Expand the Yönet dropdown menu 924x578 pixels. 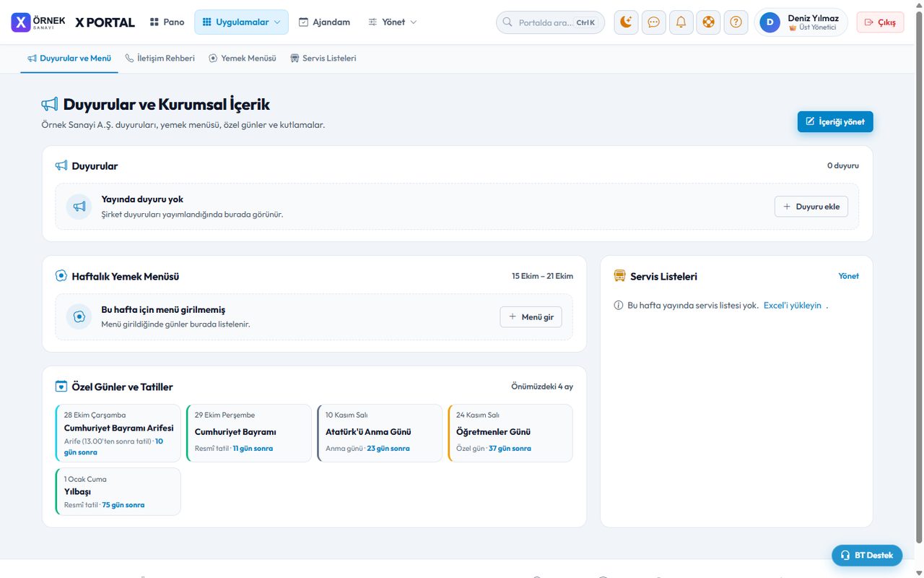point(392,22)
